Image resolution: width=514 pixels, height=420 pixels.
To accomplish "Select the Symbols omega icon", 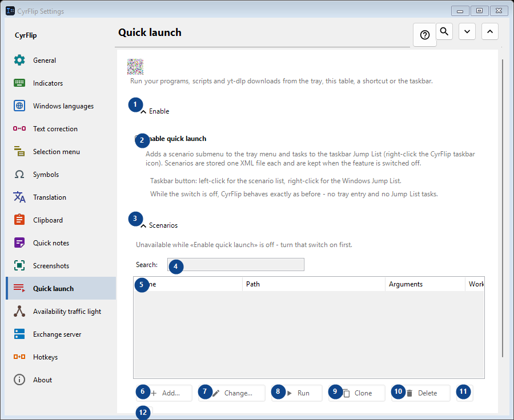I will tap(19, 174).
